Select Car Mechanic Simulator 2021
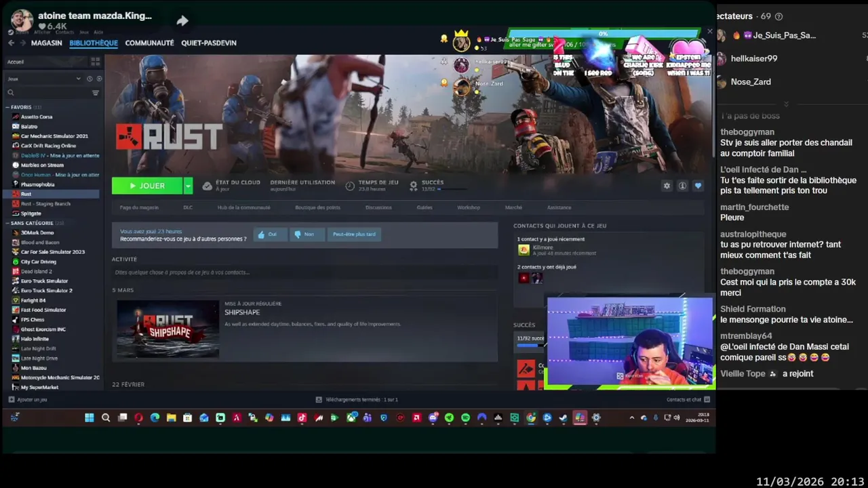This screenshot has height=488, width=868. 54,136
